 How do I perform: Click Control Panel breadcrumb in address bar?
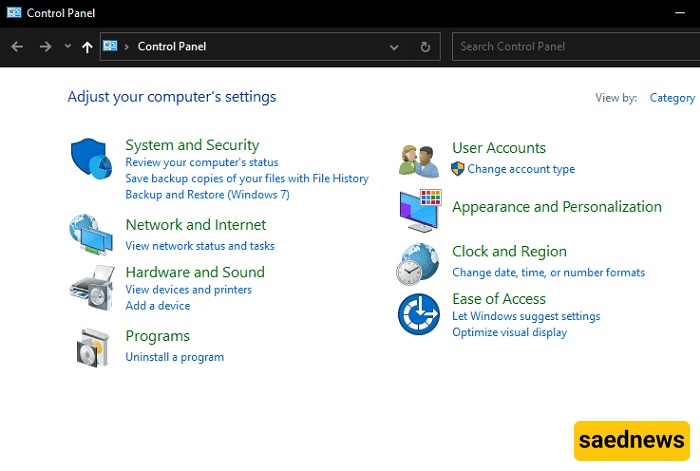pos(172,46)
